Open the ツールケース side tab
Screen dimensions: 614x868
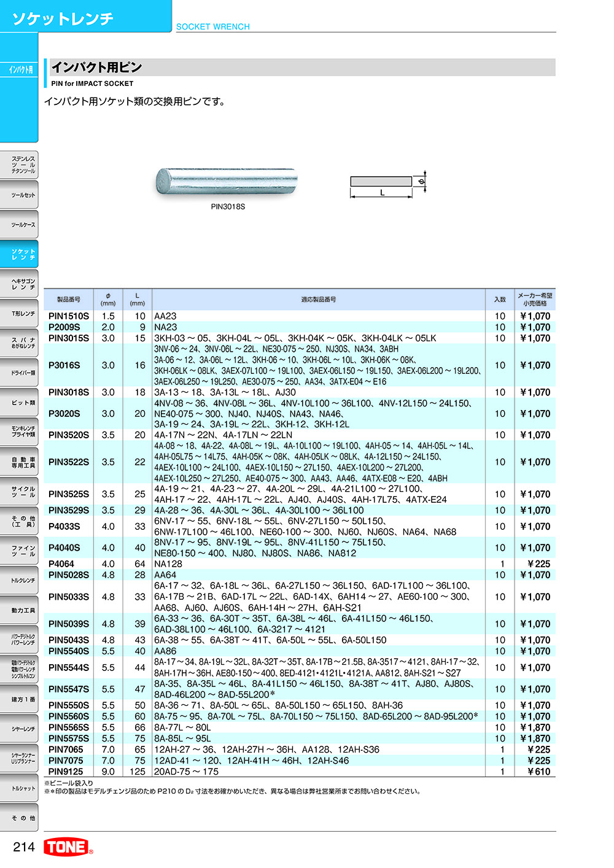[x=20, y=225]
